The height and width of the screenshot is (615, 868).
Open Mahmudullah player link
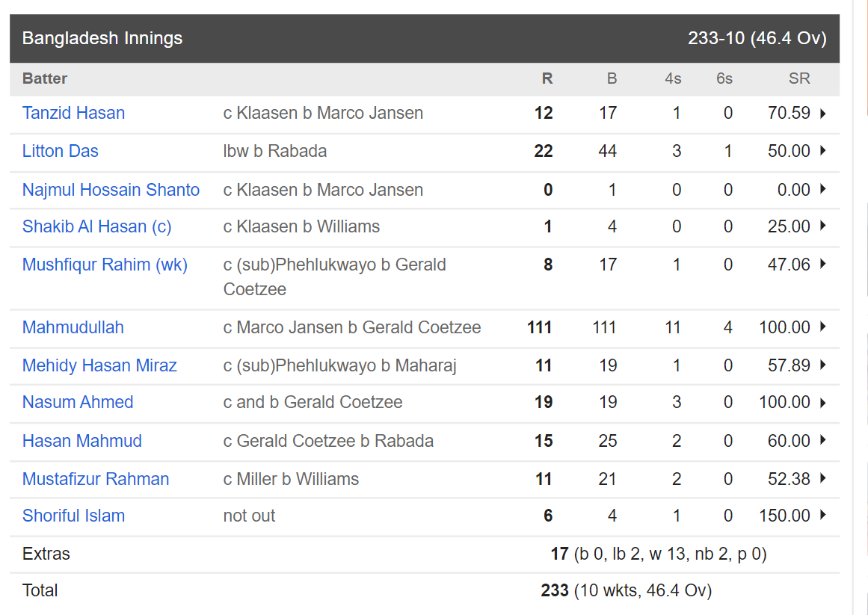[73, 327]
